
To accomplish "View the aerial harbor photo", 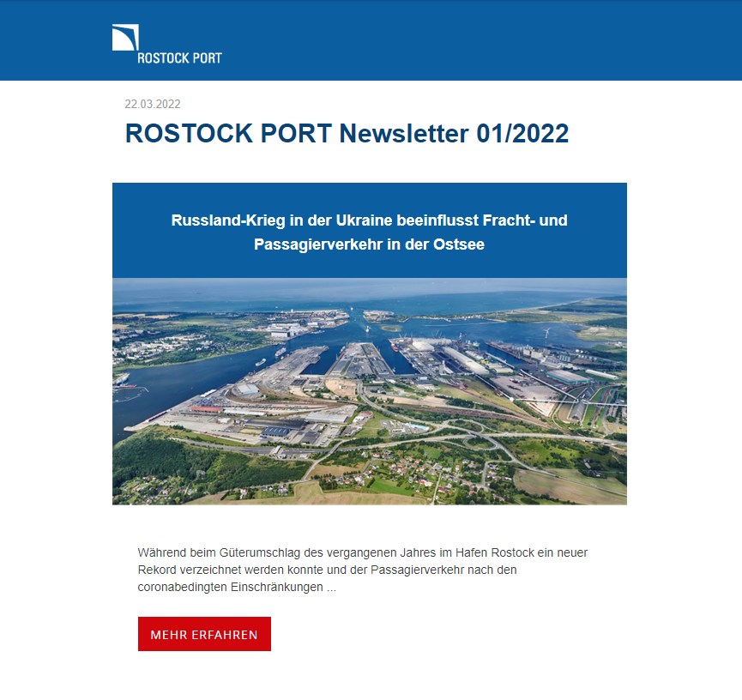I will [370, 391].
